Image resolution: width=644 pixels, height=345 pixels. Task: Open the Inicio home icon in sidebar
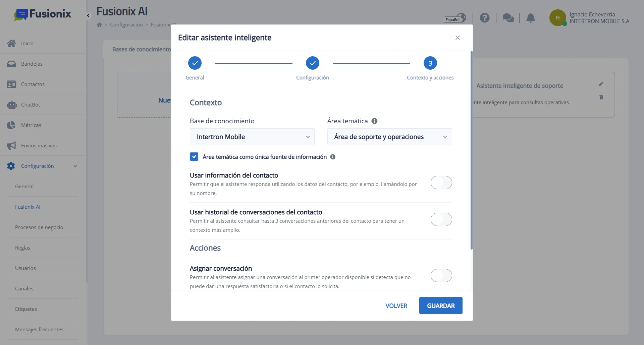pyautogui.click(x=11, y=43)
